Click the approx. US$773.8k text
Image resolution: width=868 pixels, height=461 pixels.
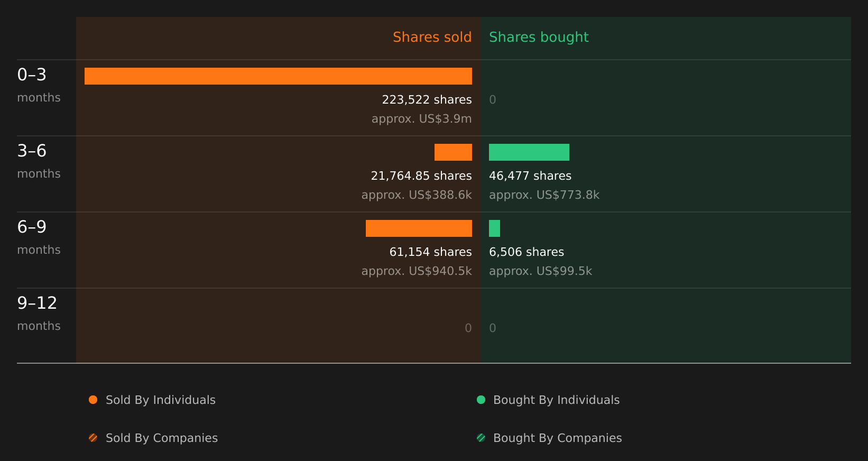pyautogui.click(x=544, y=195)
